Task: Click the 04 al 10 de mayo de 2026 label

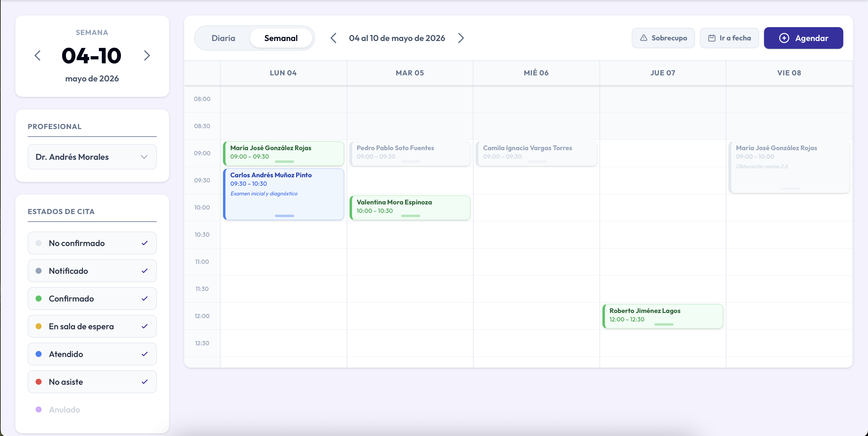Action: point(397,38)
